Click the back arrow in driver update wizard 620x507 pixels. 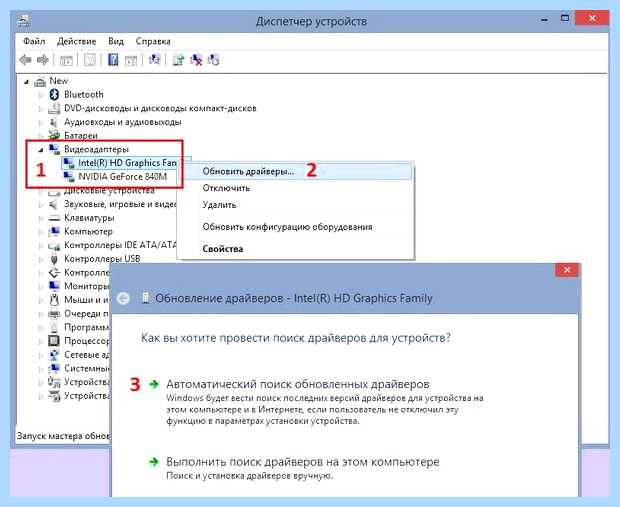pos(123,298)
